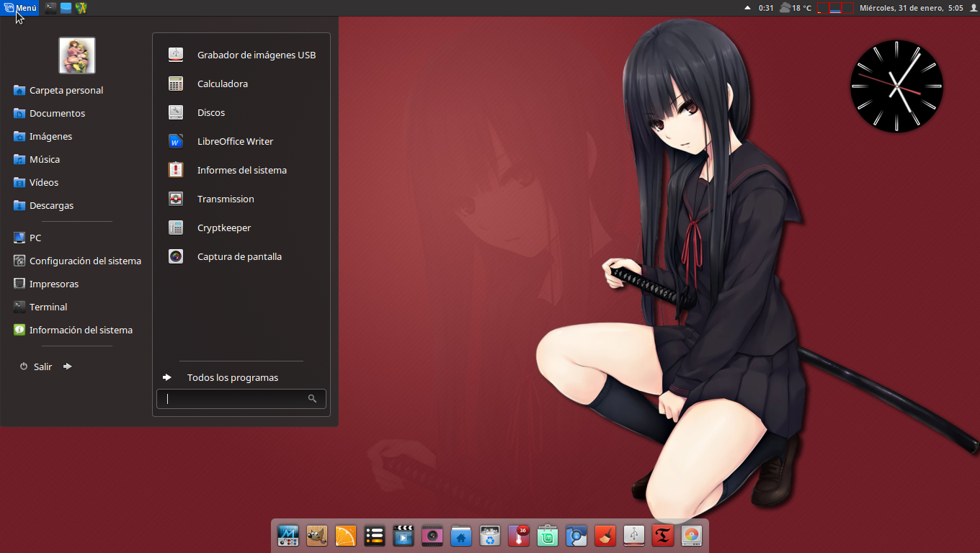Click the magnifier icon in the search box
The image size is (980, 553).
tap(312, 398)
